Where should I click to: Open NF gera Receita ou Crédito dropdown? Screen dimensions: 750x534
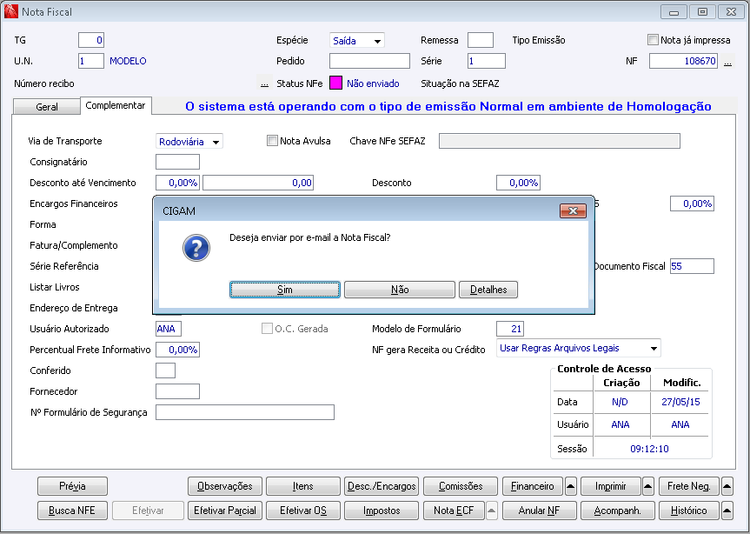pyautogui.click(x=578, y=348)
